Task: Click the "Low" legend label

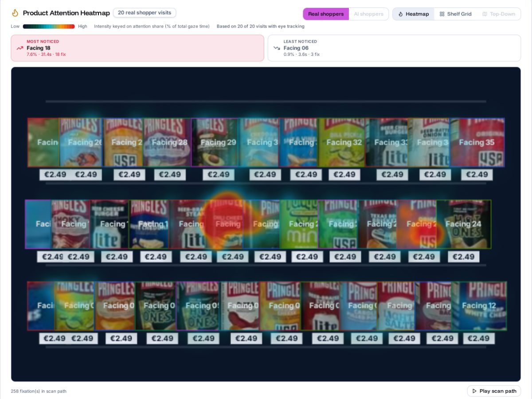Action: [x=15, y=27]
